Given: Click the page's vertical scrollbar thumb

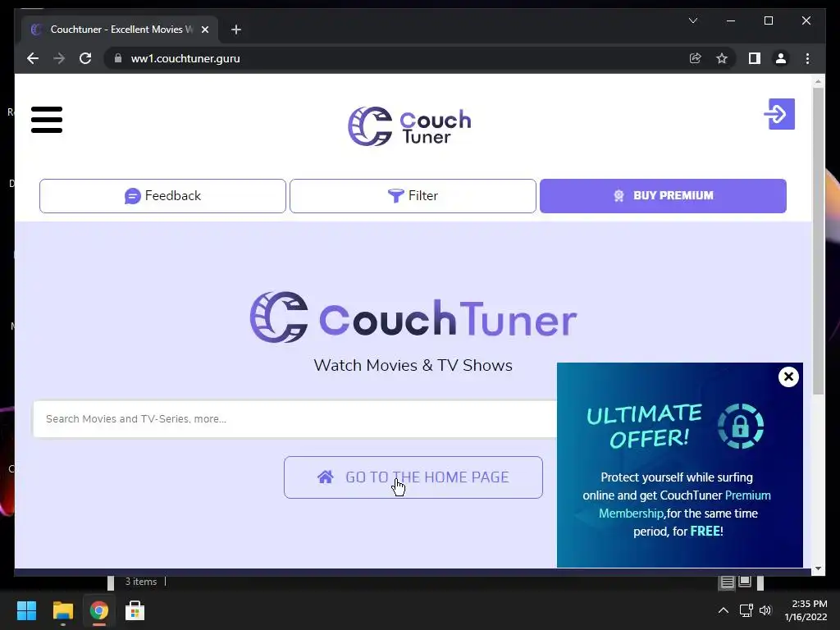Looking at the screenshot, I should [x=818, y=241].
